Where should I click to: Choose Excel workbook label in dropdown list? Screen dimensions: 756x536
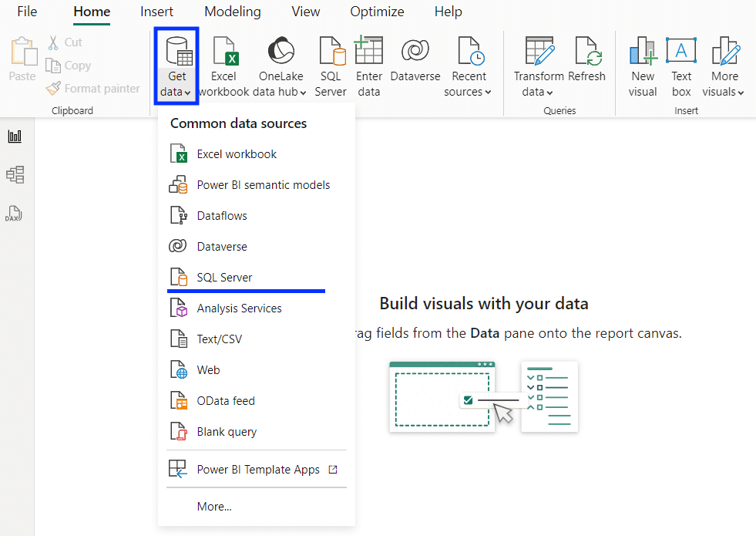tap(237, 154)
